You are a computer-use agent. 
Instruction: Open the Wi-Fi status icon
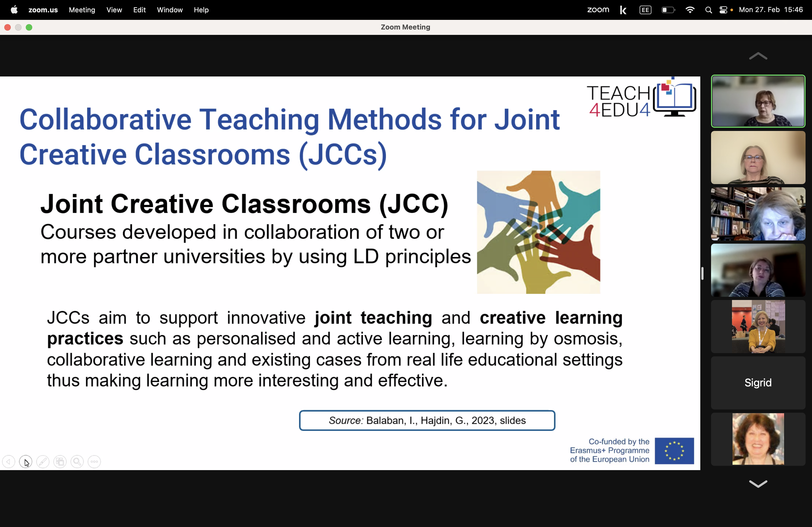point(690,10)
